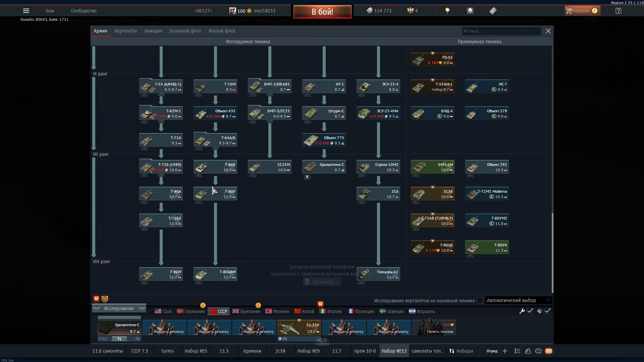Select the США nation tab
This screenshot has width=644, height=362.
pos(163,311)
